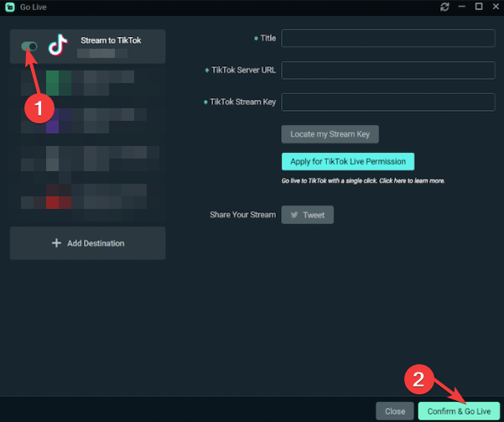
Task: Click Locate my Stream Key button
Action: click(x=330, y=134)
